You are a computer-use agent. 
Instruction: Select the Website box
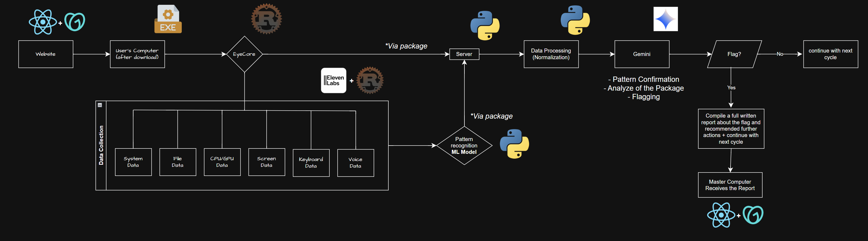click(46, 54)
